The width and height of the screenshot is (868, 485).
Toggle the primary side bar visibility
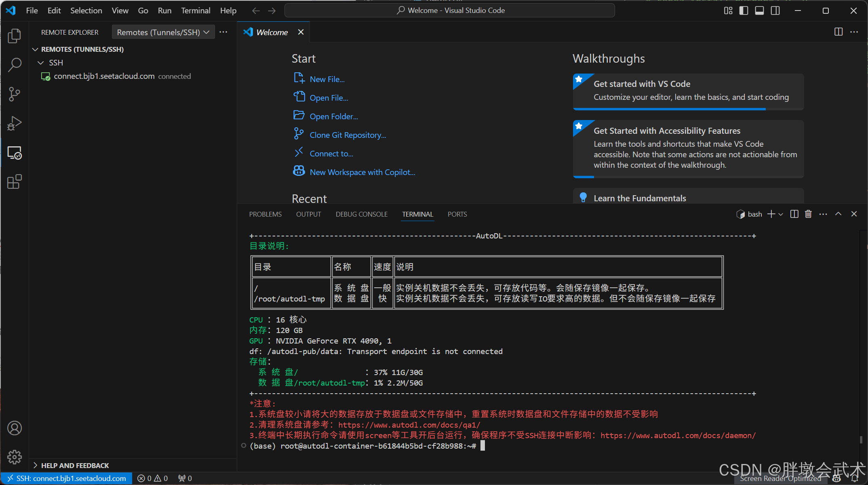click(x=744, y=11)
